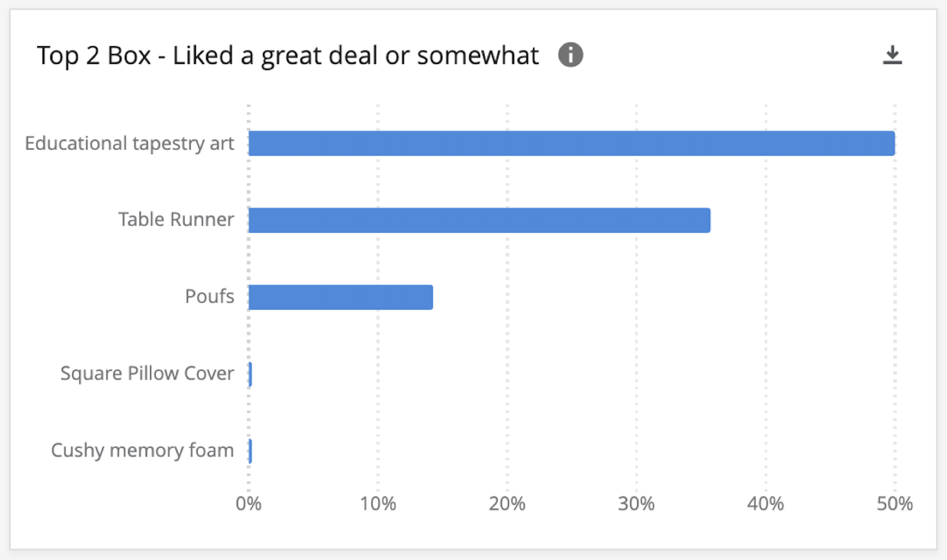
Task: Click the circled 'i' tooltip indicator
Action: [571, 55]
